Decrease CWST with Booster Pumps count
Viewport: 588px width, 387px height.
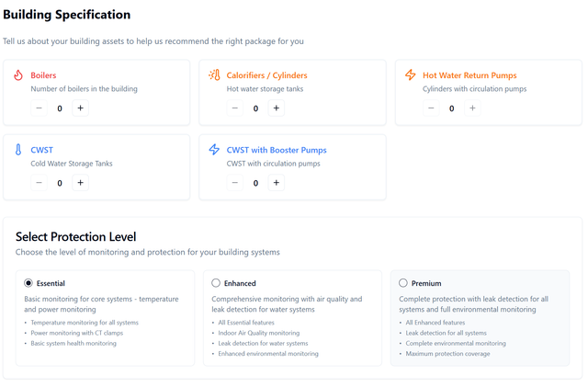pos(235,183)
